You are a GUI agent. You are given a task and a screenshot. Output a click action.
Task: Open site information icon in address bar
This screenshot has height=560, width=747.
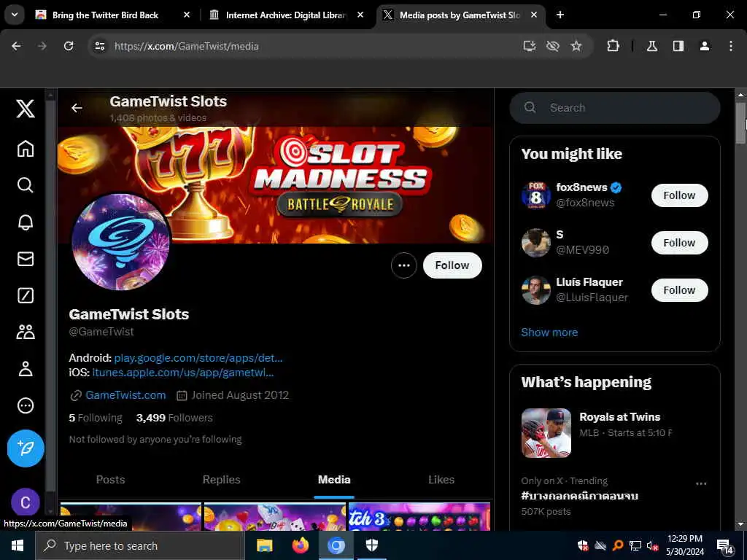[x=99, y=46]
